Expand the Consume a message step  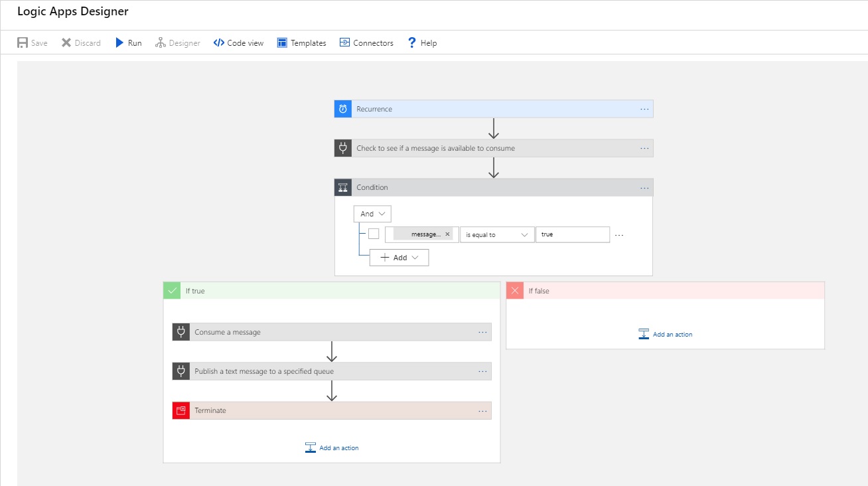[x=332, y=332]
